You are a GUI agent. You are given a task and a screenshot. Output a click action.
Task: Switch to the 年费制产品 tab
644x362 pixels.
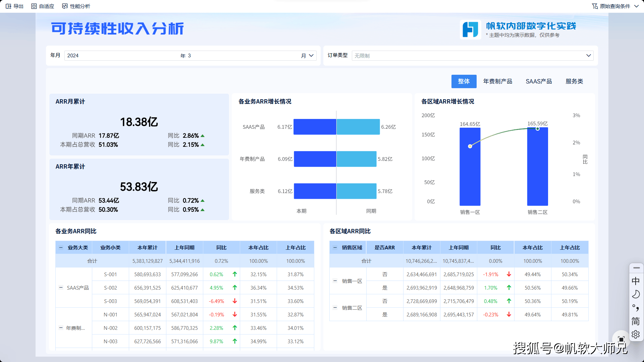coord(497,81)
